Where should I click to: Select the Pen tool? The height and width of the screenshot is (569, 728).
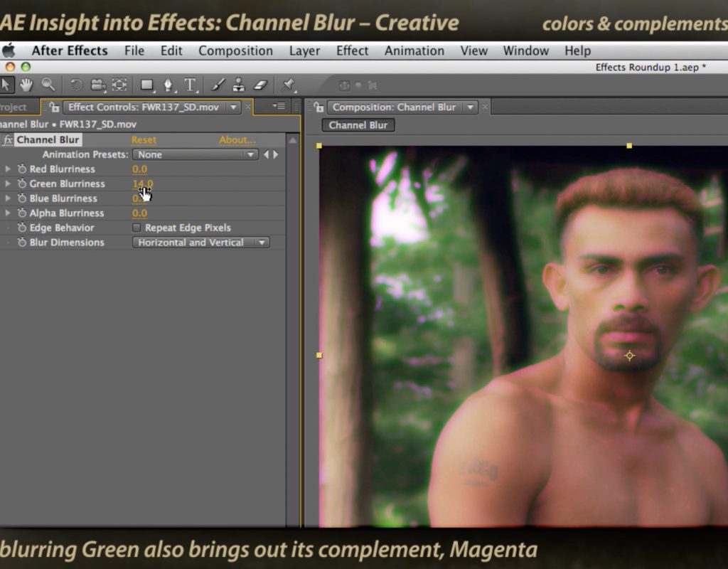[x=168, y=85]
